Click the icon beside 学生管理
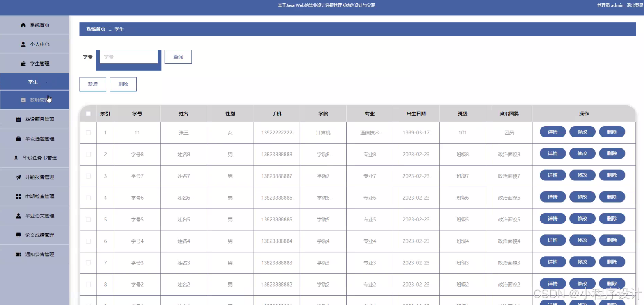Image resolution: width=644 pixels, height=305 pixels. coord(23,64)
